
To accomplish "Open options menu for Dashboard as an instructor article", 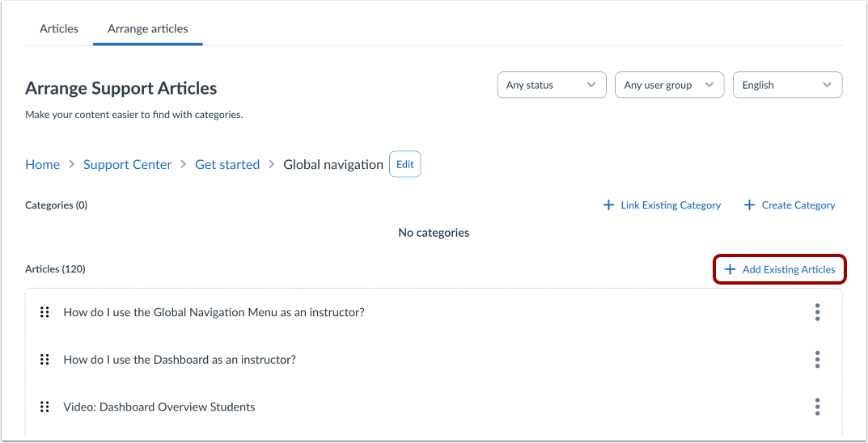I will [x=817, y=360].
